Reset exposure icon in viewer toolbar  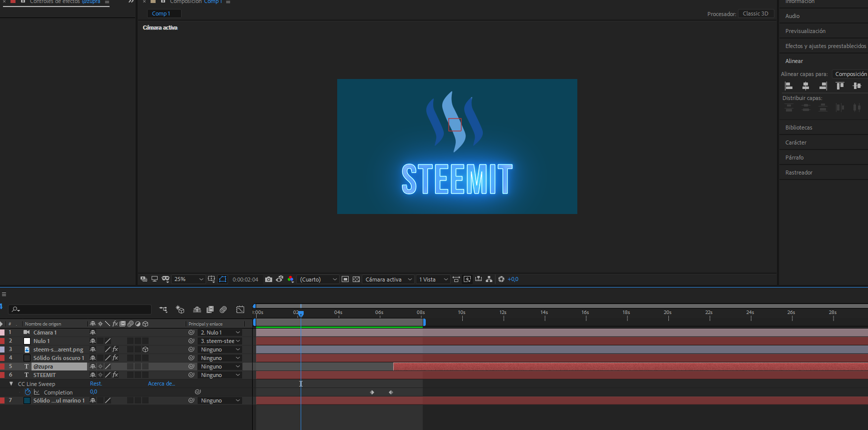501,279
